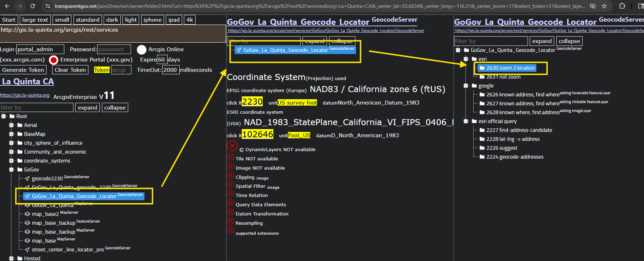
Task: Open the browser extensions puzzle icon
Action: 622,6
